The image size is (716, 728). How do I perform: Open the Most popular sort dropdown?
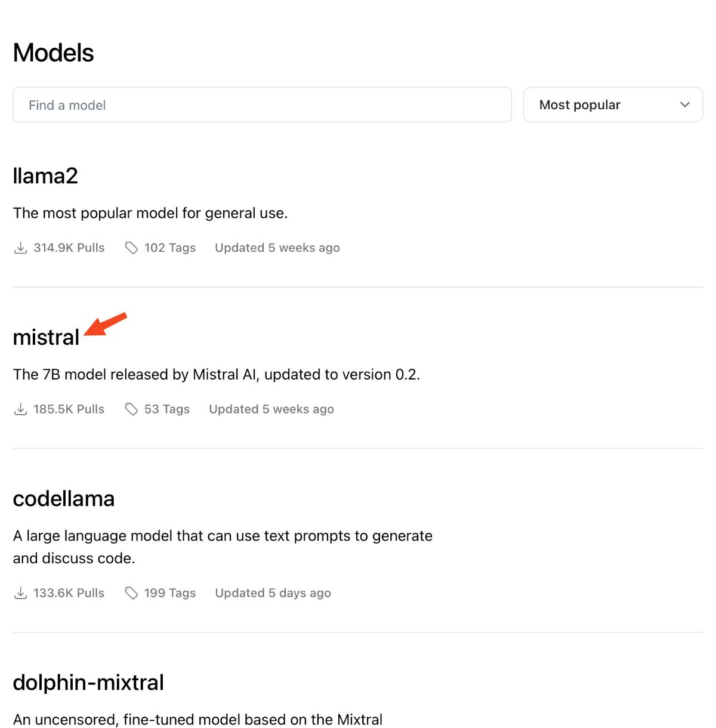tap(613, 105)
